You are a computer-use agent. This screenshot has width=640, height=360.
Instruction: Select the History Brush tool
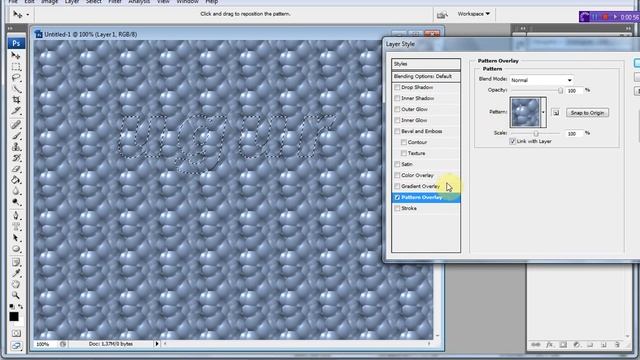click(x=16, y=158)
